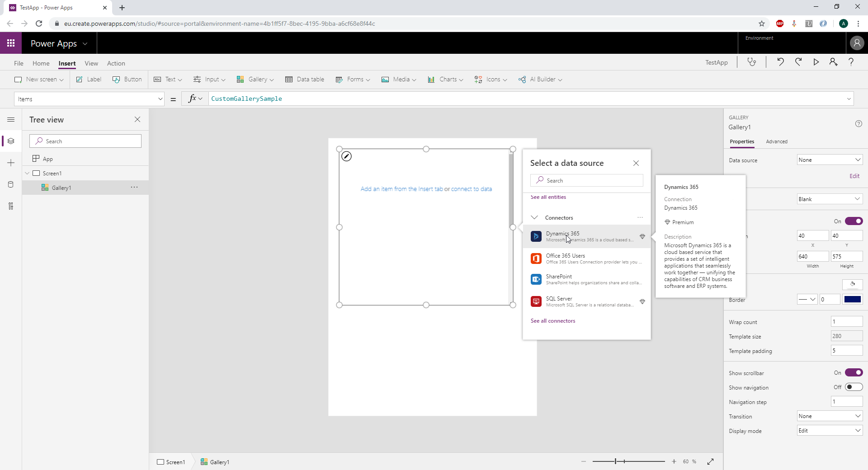Viewport: 868px width, 470px height.
Task: Open the Share user icon
Action: tap(833, 62)
